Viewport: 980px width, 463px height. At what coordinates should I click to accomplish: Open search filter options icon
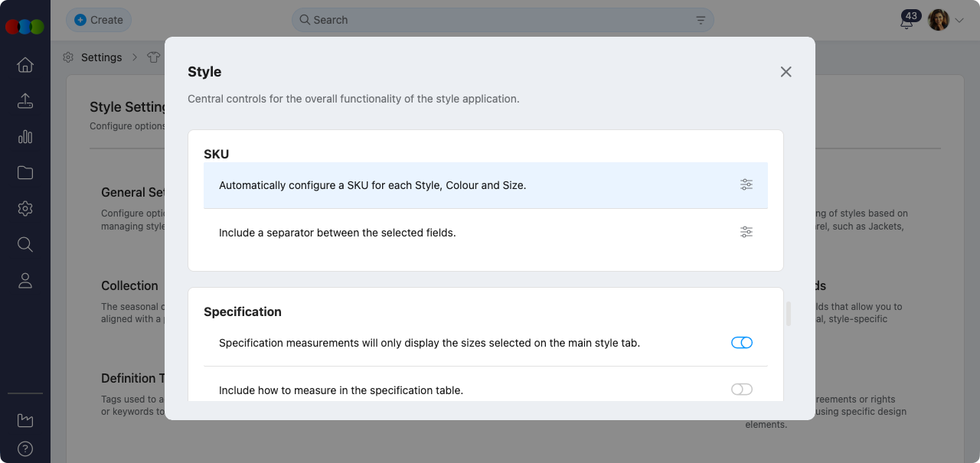[x=701, y=20]
